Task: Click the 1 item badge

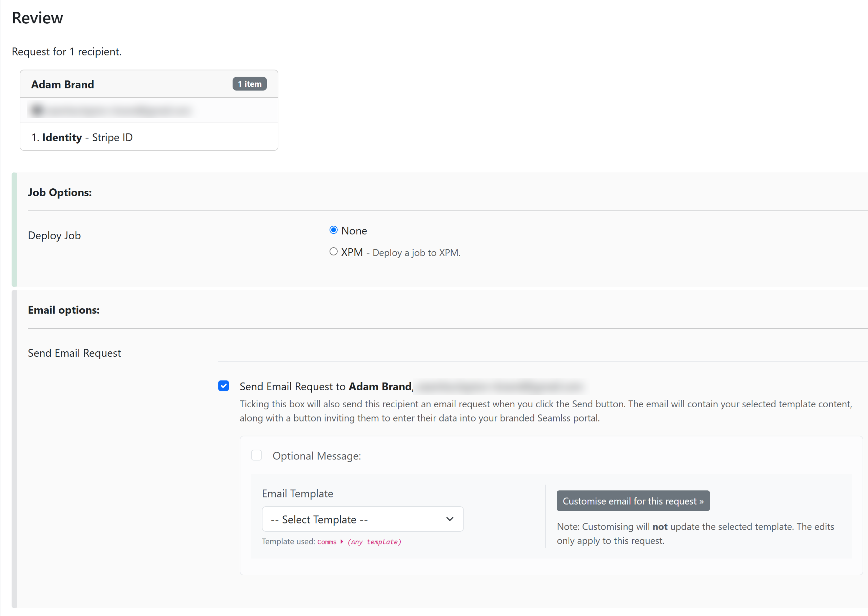Action: point(249,84)
